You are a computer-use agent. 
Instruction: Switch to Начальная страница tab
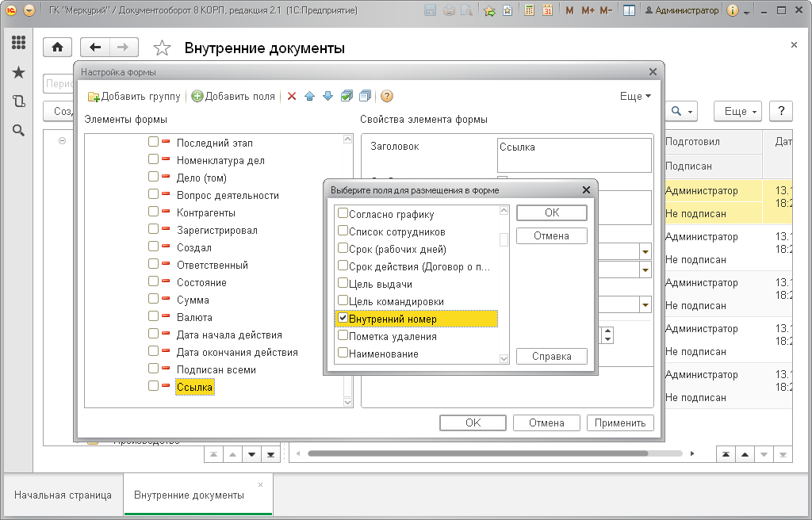pos(63,495)
